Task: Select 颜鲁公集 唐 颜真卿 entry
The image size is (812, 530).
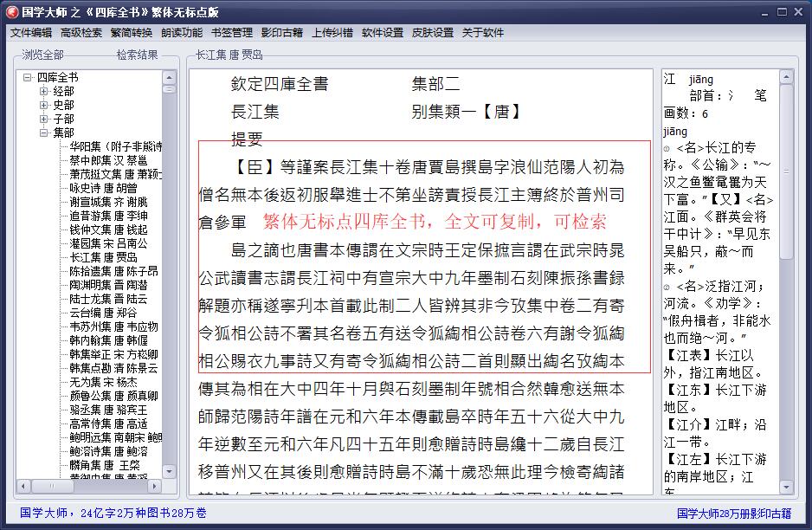Action: point(114,396)
